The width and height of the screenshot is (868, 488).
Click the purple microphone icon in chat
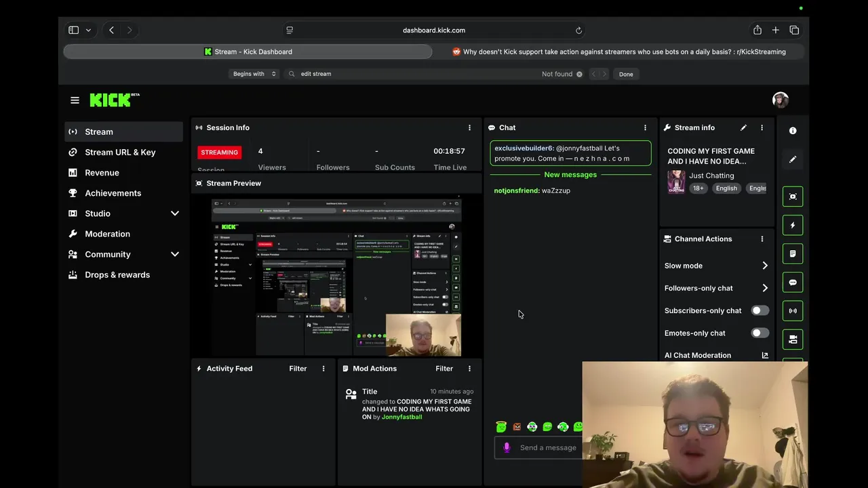507,447
